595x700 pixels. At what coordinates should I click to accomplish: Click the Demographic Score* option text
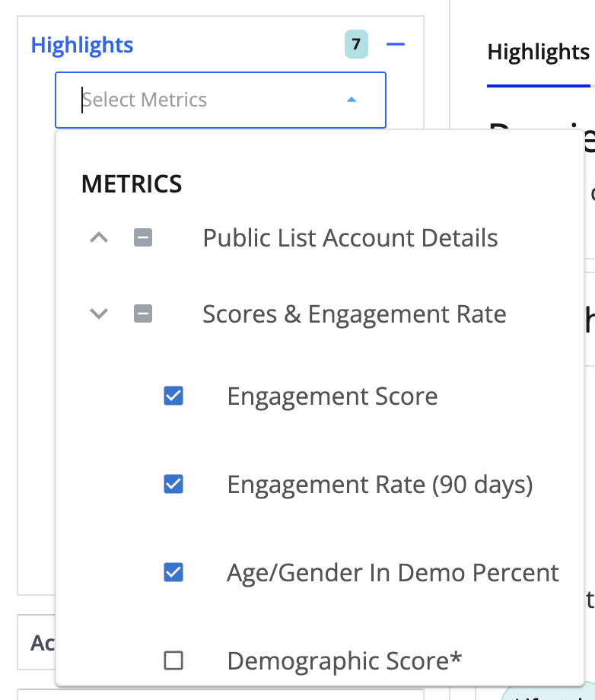345,661
